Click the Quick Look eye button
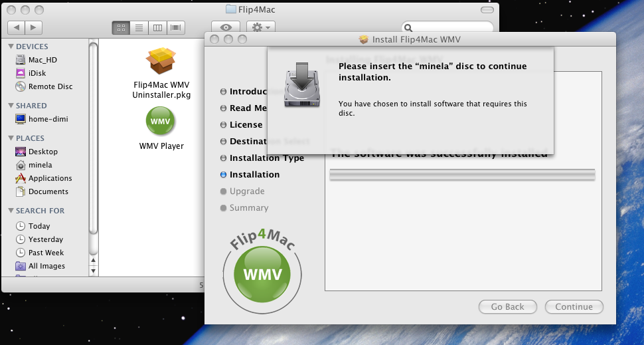This screenshot has height=345, width=644. 226,27
